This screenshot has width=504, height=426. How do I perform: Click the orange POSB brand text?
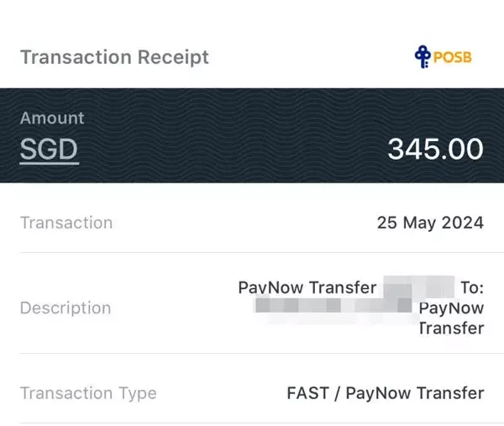(x=453, y=57)
